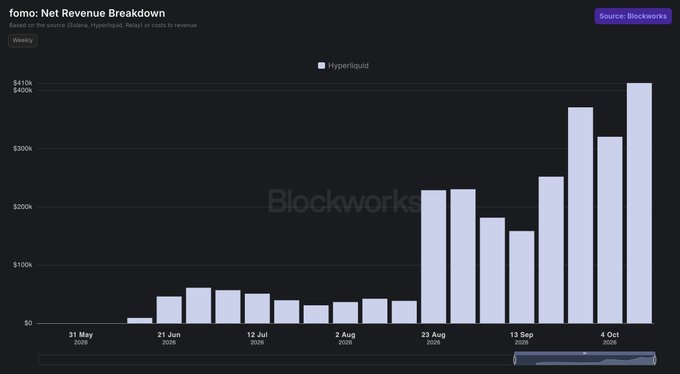Click the $100k y-axis label
Screen dimensions: 680x374
[x=23, y=265]
